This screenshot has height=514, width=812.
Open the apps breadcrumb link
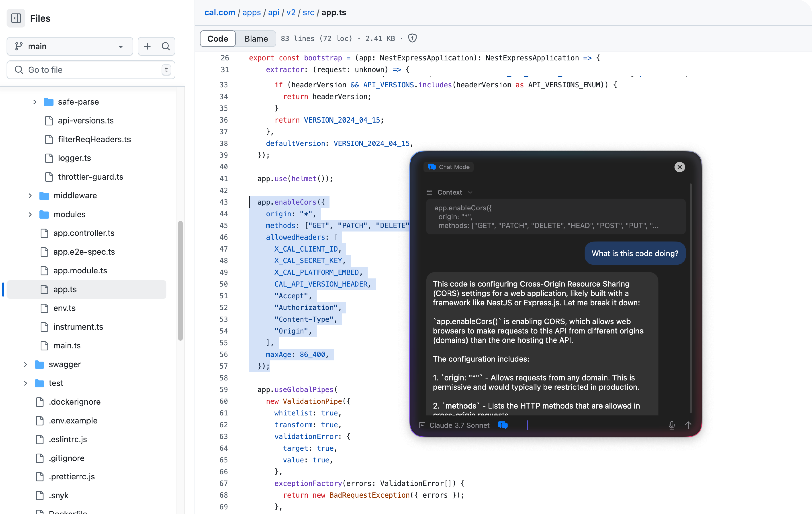(x=252, y=12)
